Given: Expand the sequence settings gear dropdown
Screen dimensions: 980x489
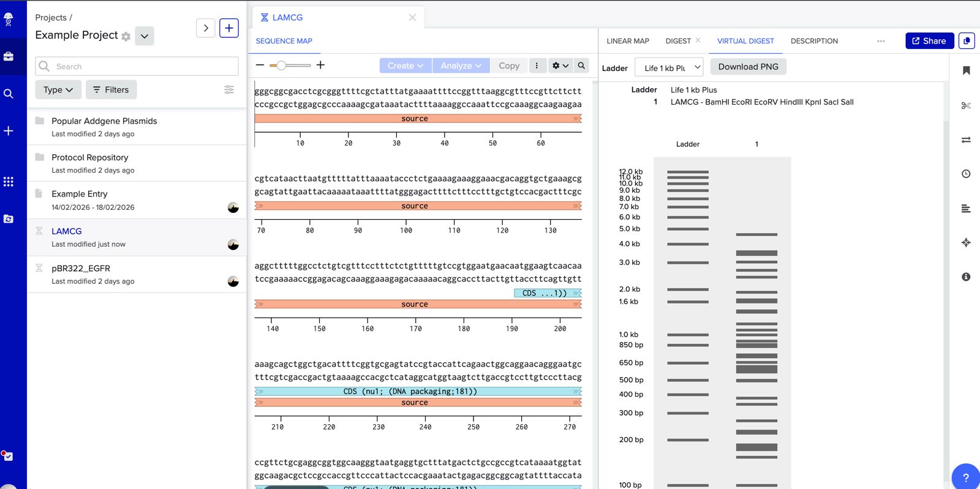Looking at the screenshot, I should click(560, 65).
